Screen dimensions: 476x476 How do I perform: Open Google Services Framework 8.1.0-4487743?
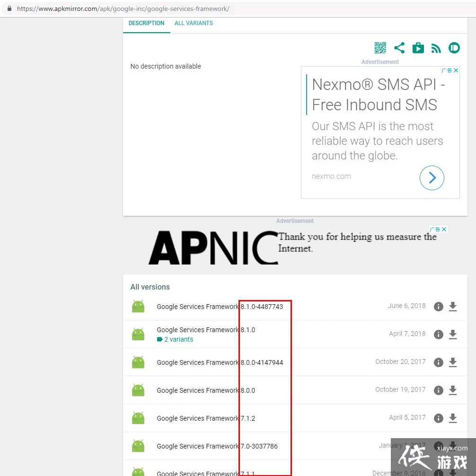[220, 307]
